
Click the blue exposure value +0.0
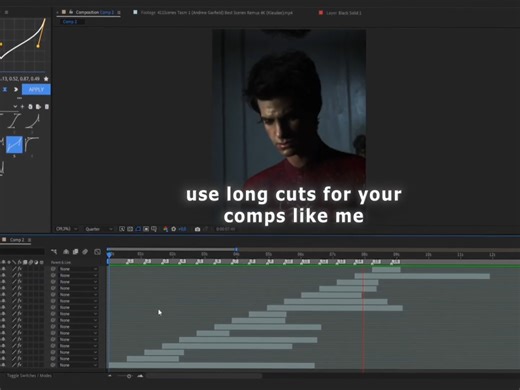click(182, 229)
